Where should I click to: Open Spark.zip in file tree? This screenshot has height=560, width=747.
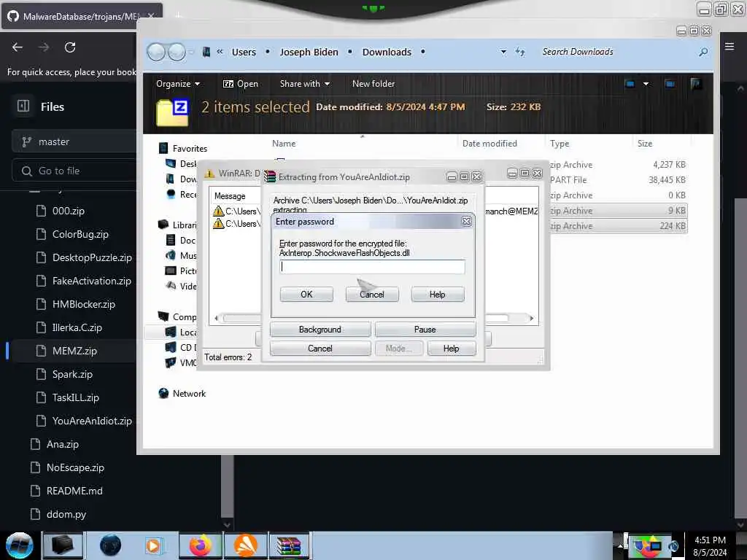72,374
